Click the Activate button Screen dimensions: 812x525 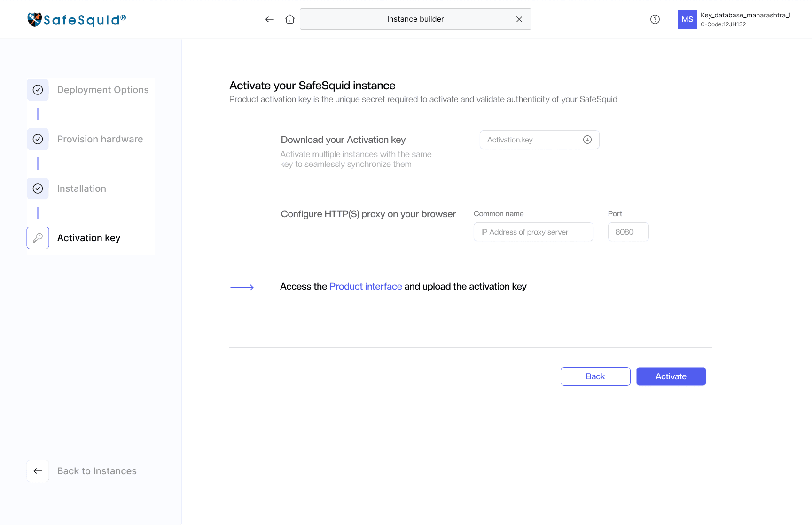click(671, 376)
